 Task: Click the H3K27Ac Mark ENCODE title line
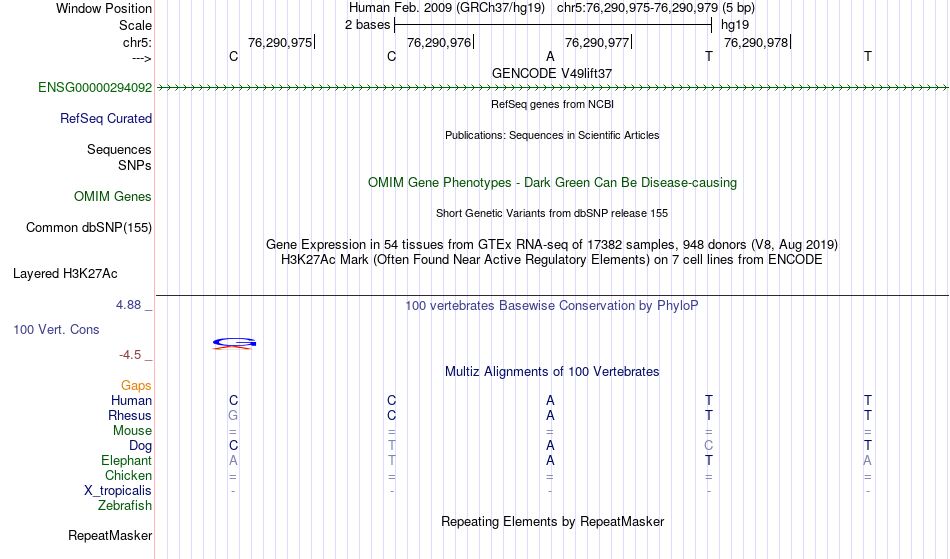tap(552, 260)
